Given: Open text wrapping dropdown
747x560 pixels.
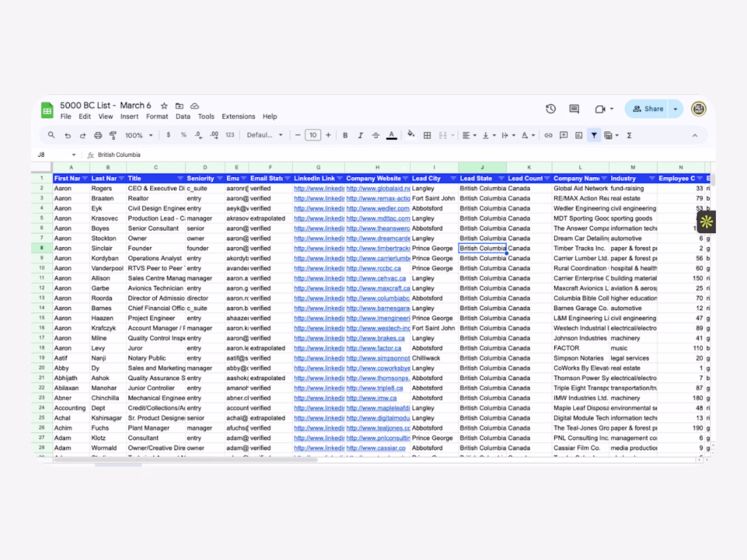Looking at the screenshot, I should (509, 135).
